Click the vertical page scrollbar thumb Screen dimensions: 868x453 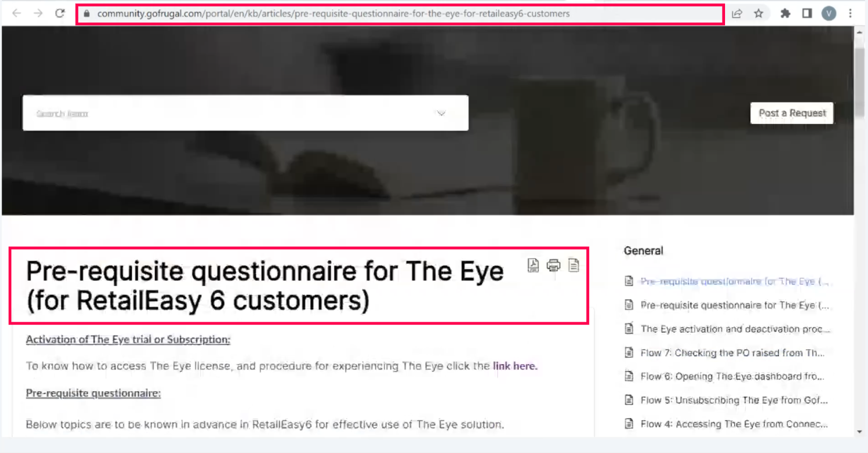click(x=859, y=82)
